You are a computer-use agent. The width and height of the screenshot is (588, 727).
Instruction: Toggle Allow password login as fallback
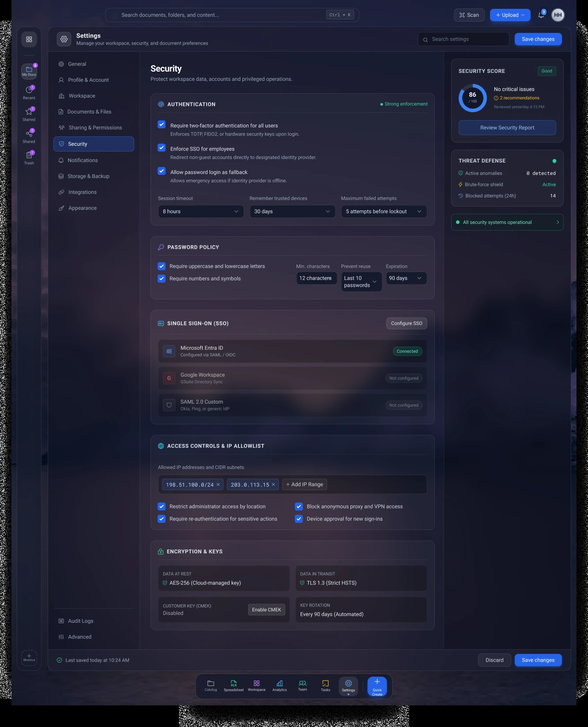[x=162, y=171]
